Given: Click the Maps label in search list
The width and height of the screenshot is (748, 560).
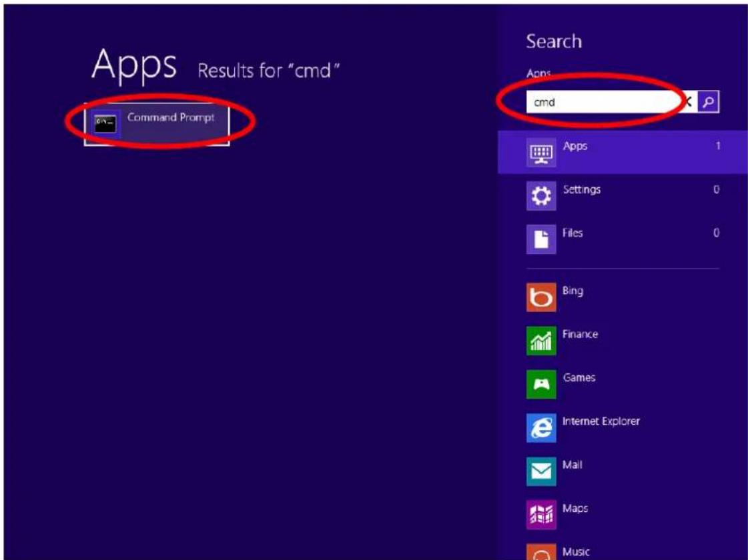Looking at the screenshot, I should click(575, 509).
